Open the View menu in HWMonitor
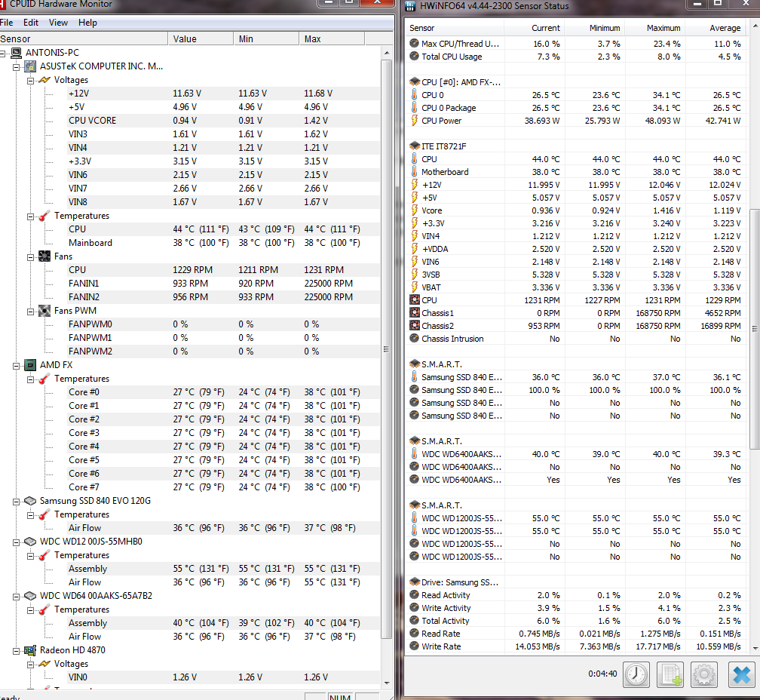This screenshot has height=700, width=760. pos(58,23)
